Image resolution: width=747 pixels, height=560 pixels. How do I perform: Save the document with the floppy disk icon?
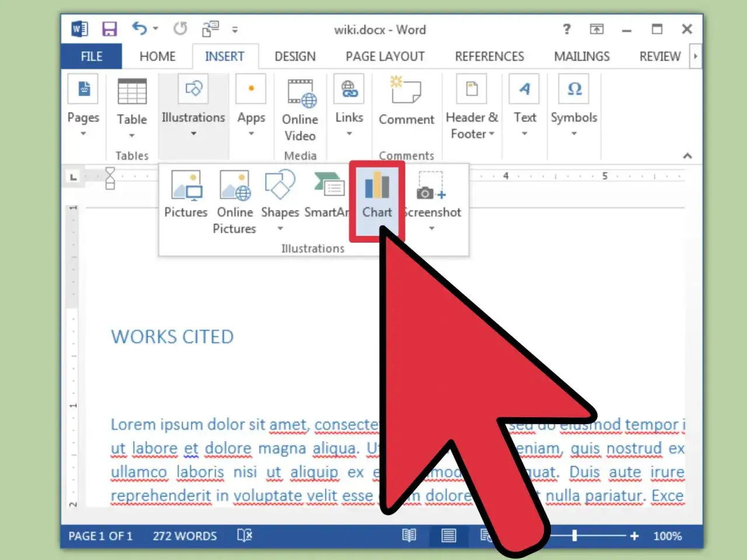(109, 29)
